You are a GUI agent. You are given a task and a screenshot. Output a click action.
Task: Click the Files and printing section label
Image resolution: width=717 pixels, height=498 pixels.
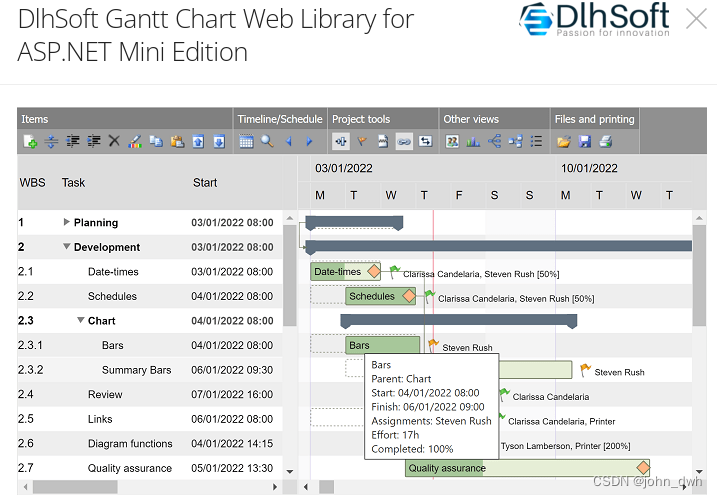[x=594, y=119]
